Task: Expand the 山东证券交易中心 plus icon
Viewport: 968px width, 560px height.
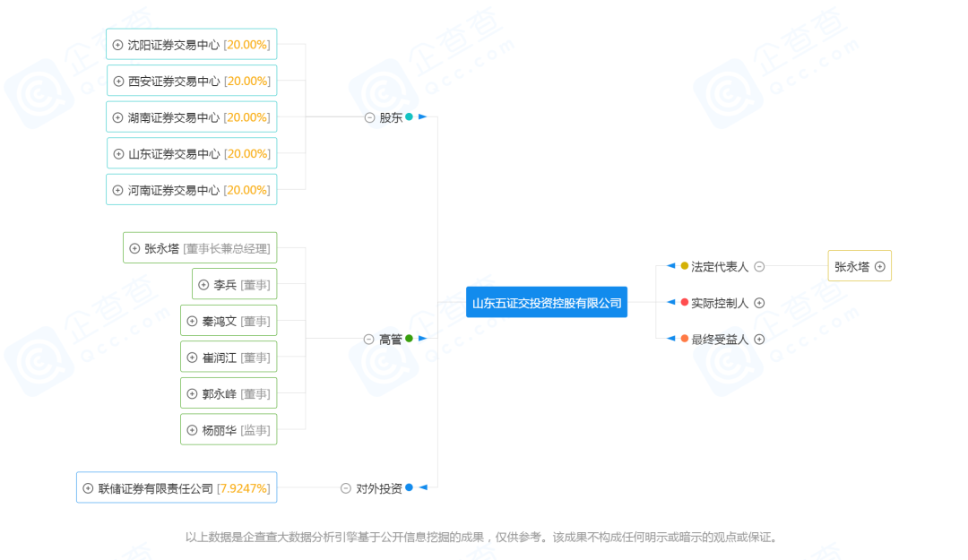Action: tap(118, 154)
